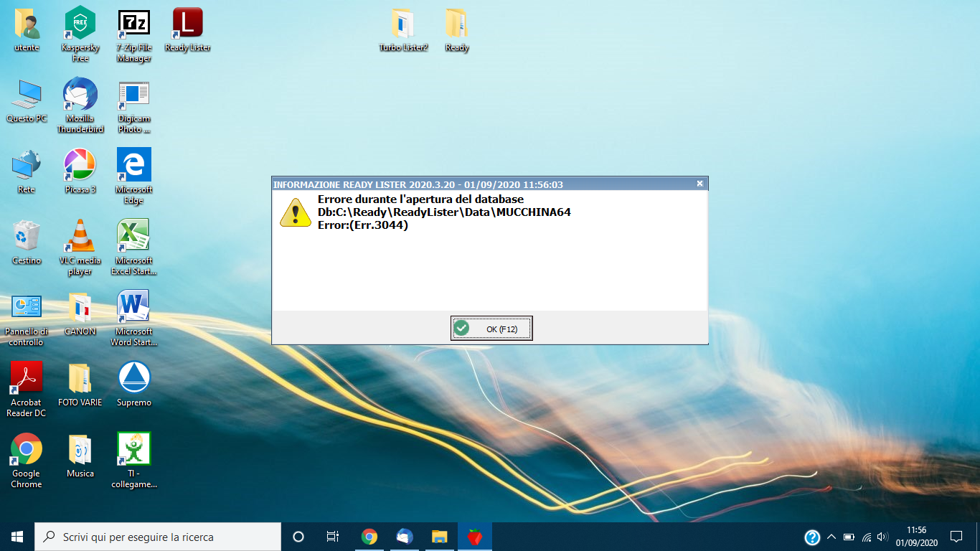The height and width of the screenshot is (551, 980).
Task: Launch Kaspersky Free shortcut
Action: click(80, 34)
